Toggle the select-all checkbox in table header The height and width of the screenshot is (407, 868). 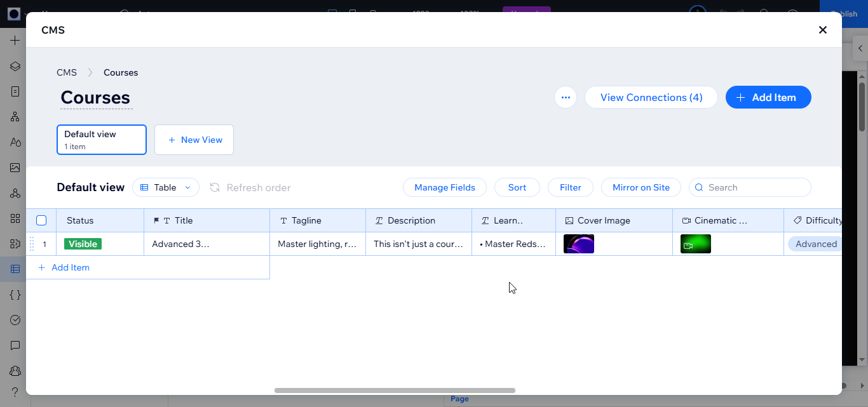(41, 220)
